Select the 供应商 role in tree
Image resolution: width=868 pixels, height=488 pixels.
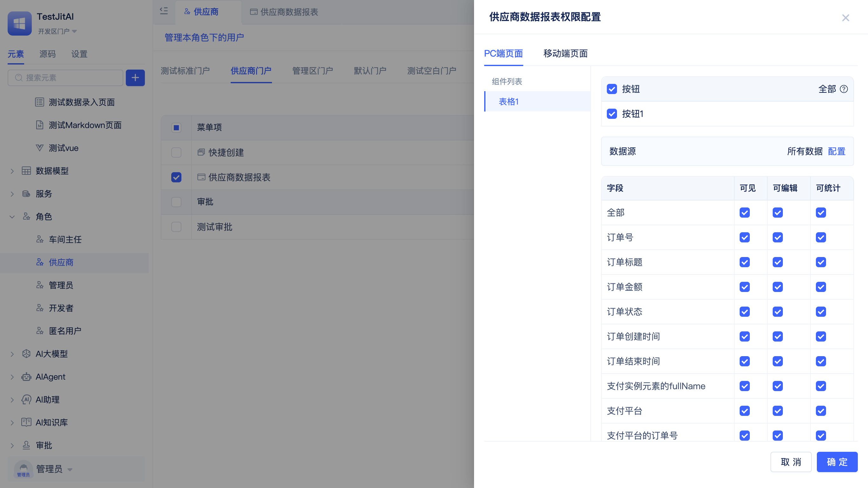pyautogui.click(x=74, y=262)
